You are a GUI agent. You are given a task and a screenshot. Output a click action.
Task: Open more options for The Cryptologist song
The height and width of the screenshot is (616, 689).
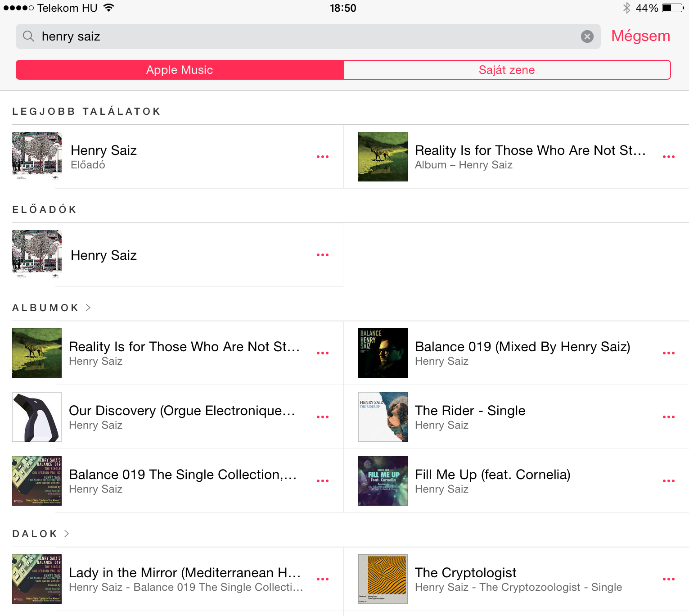tap(669, 579)
